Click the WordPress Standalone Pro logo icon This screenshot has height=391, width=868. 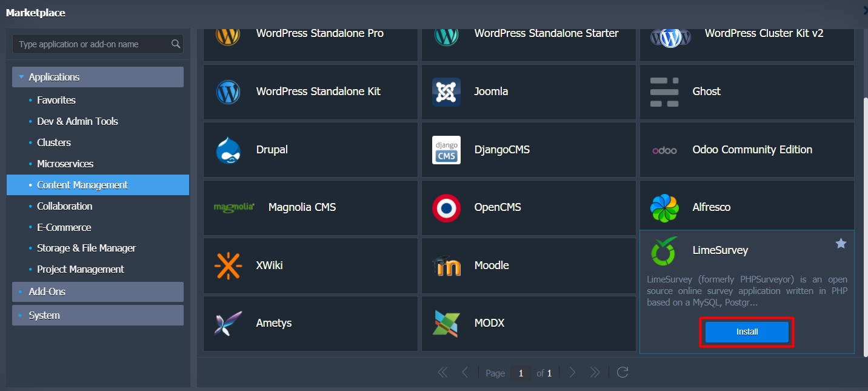(x=228, y=36)
